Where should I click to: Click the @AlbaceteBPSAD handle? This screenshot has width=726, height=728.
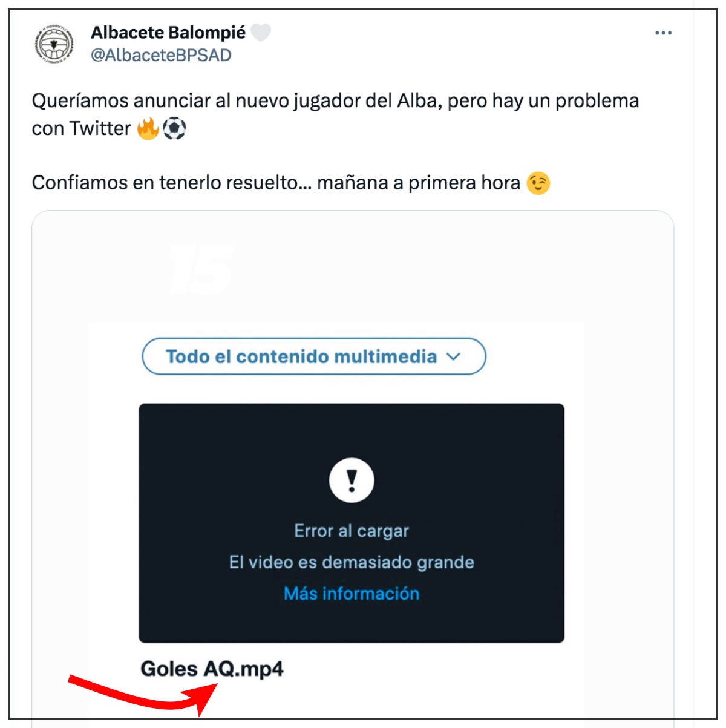point(161,55)
